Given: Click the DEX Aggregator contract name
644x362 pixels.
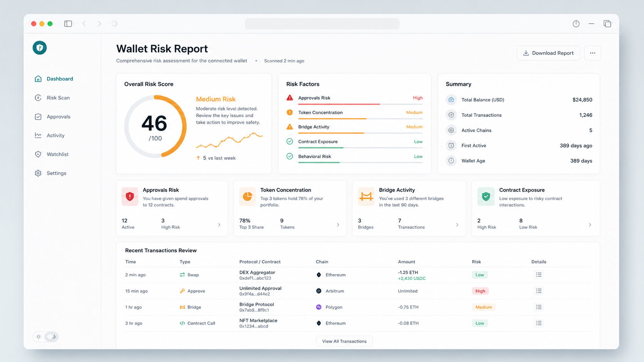Looking at the screenshot, I should (257, 272).
